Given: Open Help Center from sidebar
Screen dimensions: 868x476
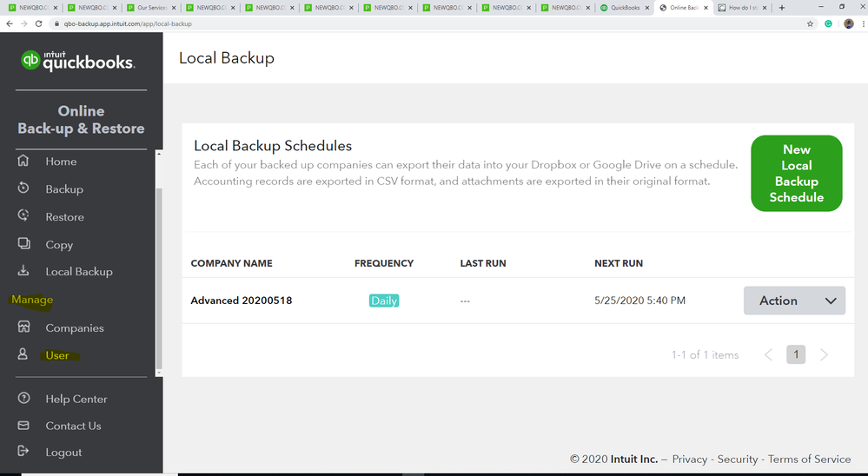Looking at the screenshot, I should [x=76, y=399].
